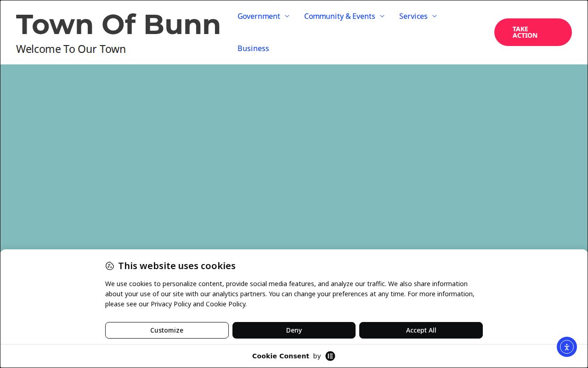
Task: Click the Elementor logo in Cookie Consent footer
Action: (330, 356)
